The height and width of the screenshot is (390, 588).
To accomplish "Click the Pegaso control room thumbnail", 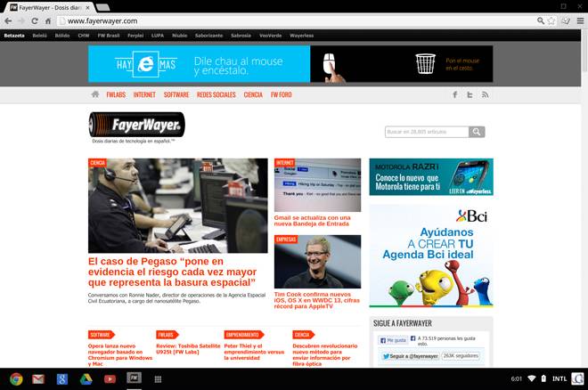I will point(178,206).
